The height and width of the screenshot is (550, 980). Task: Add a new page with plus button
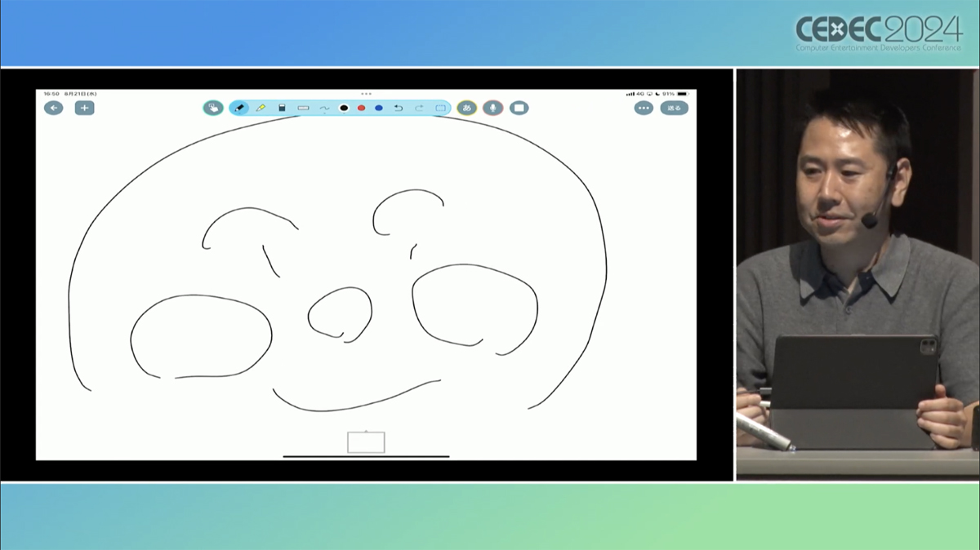tap(85, 108)
